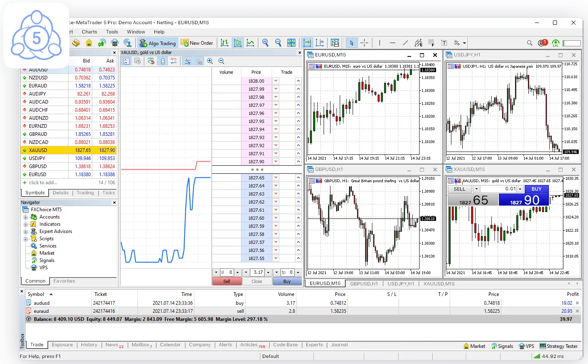Toggle chart auto scroll

[x=307, y=43]
